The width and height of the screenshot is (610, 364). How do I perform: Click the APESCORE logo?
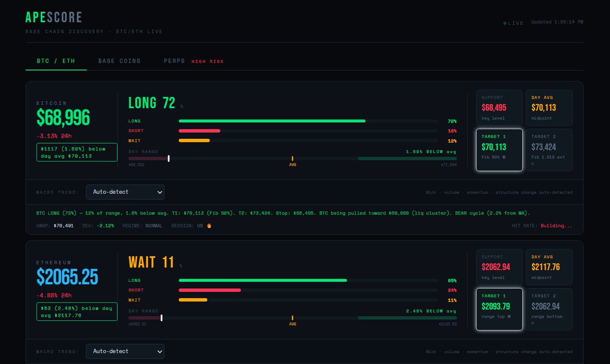pos(54,17)
